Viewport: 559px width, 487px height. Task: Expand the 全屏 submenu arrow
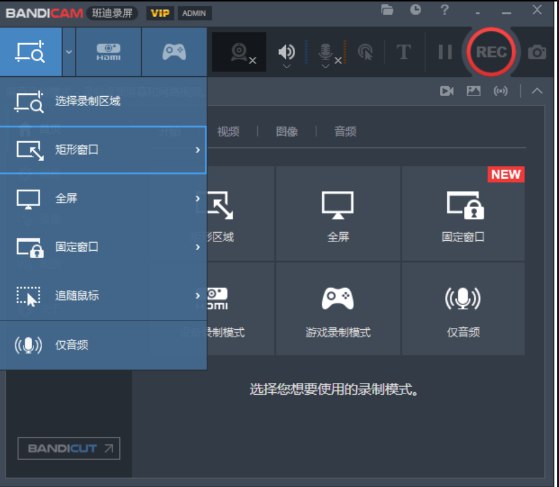click(x=198, y=198)
